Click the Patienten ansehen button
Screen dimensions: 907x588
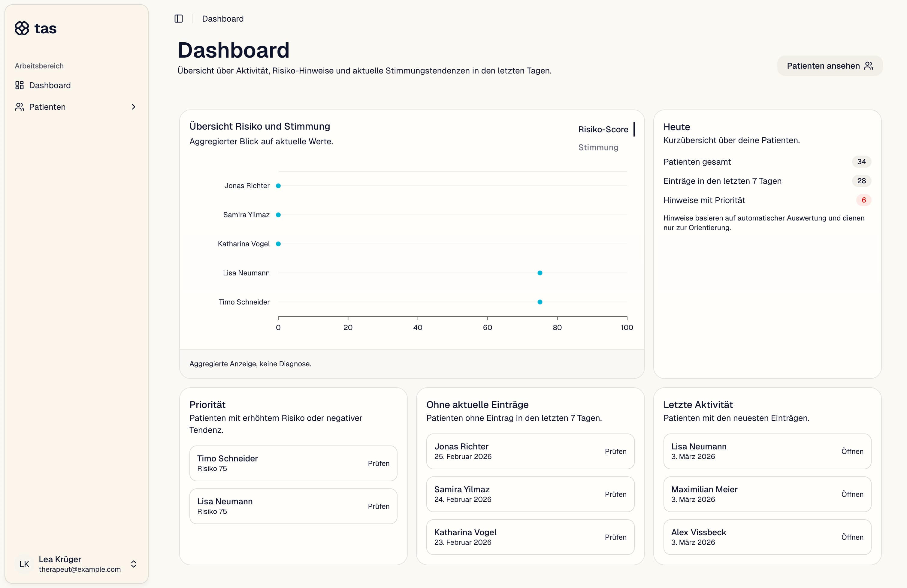pyautogui.click(x=830, y=66)
